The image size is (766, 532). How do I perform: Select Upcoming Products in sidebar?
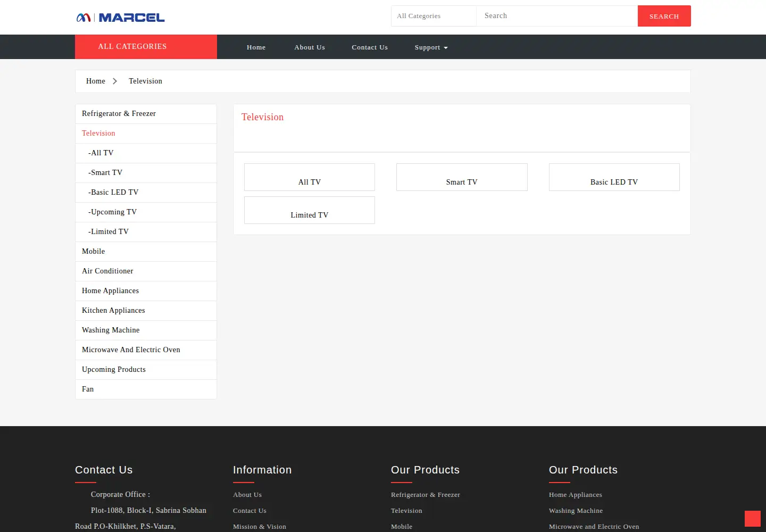pyautogui.click(x=146, y=370)
